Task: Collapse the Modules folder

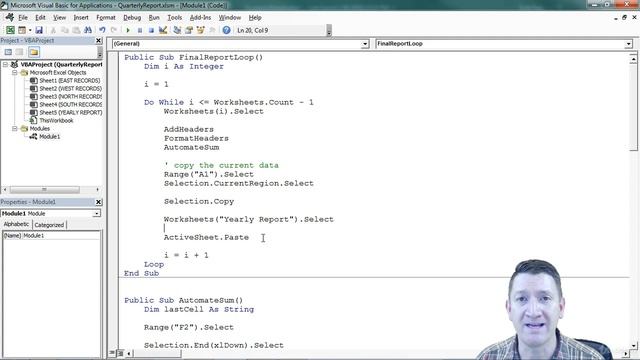Action: coord(15,129)
